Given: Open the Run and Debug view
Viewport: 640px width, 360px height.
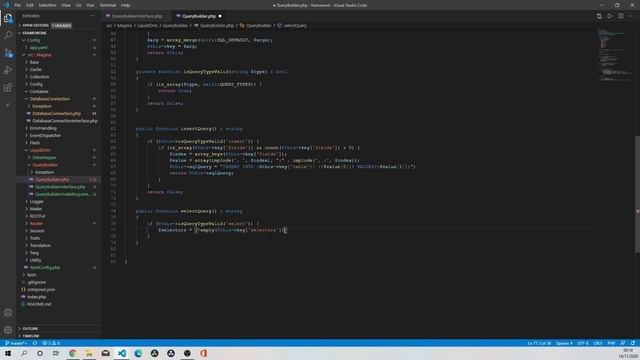Looking at the screenshot, I should pos(8,70).
